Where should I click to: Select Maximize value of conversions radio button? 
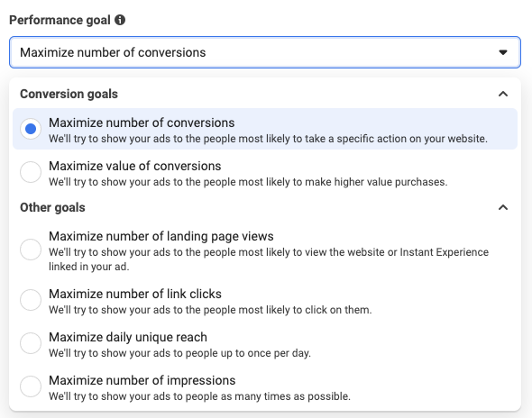point(31,172)
